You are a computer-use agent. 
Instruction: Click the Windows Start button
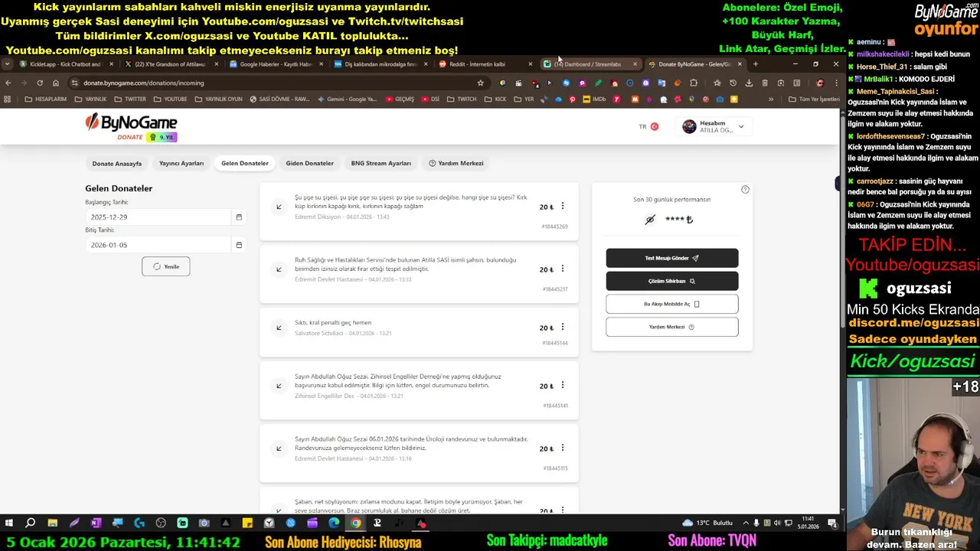click(x=9, y=523)
